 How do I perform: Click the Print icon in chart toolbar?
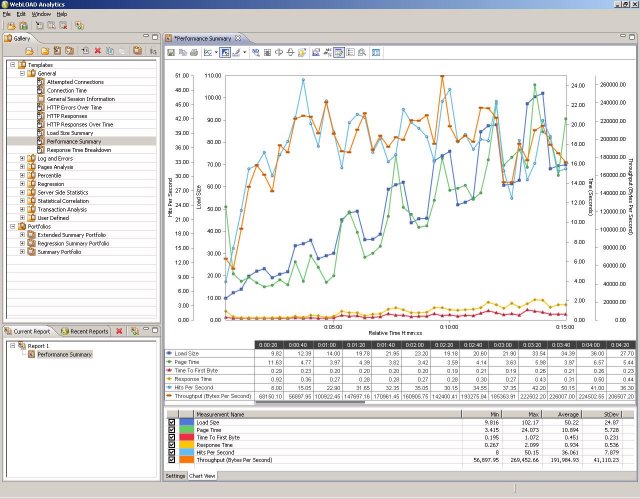194,51
